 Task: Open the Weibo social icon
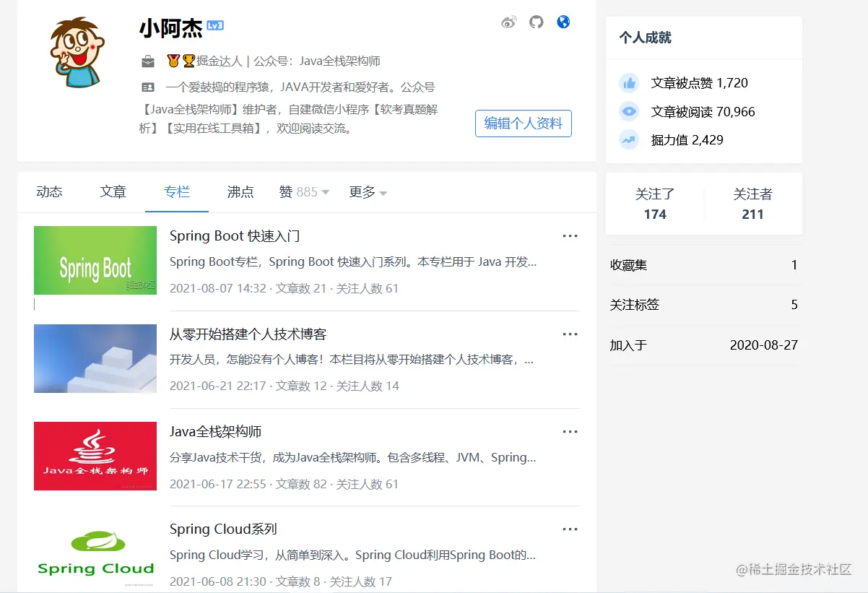(509, 22)
